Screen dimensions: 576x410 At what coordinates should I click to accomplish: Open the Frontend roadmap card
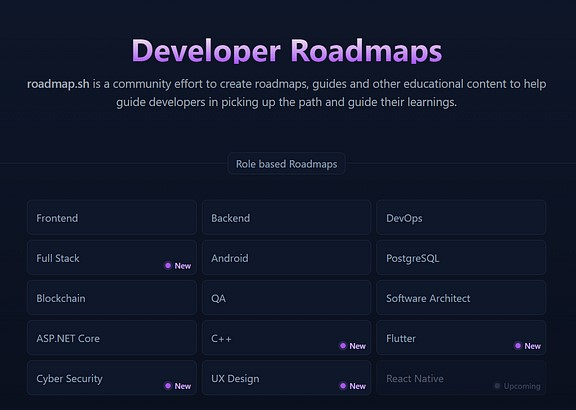click(112, 217)
